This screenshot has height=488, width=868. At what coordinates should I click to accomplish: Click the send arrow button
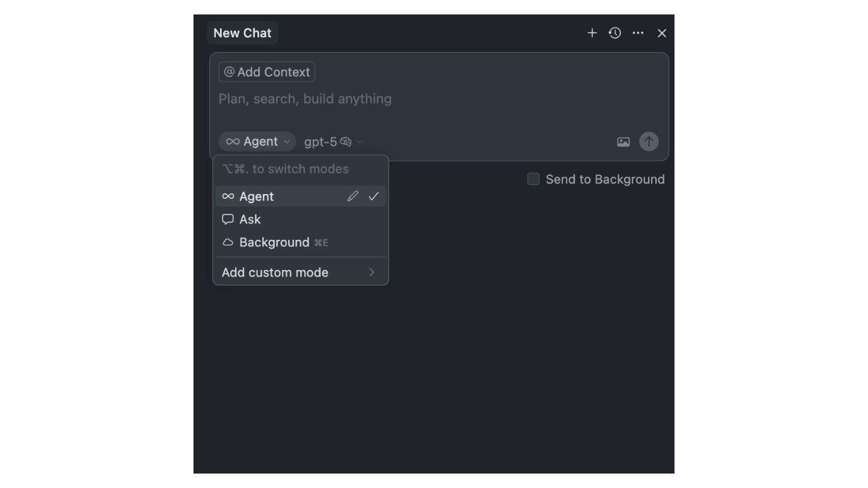[649, 142]
